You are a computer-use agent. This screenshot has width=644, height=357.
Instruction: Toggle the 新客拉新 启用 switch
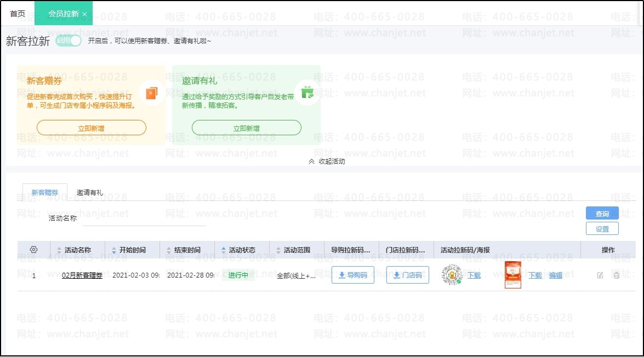[x=68, y=41]
